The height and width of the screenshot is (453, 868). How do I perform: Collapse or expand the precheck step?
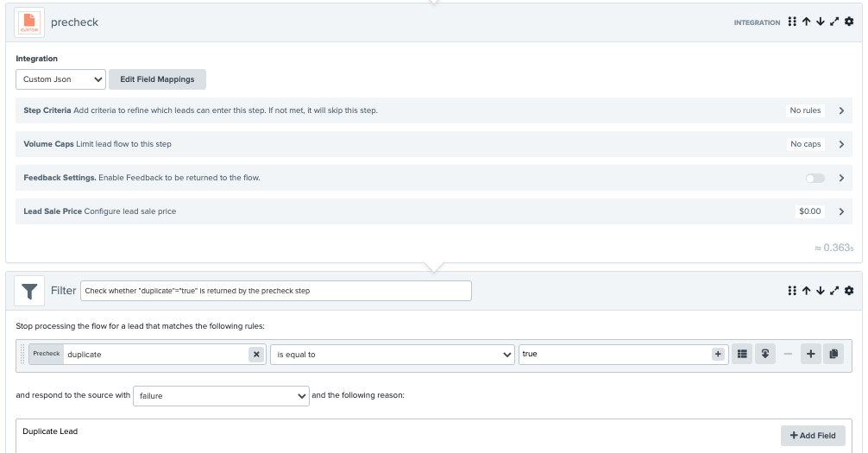(834, 22)
